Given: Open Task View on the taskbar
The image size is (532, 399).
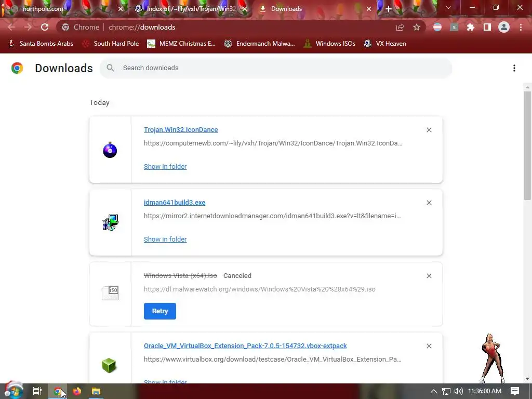Looking at the screenshot, I should pyautogui.click(x=37, y=391).
